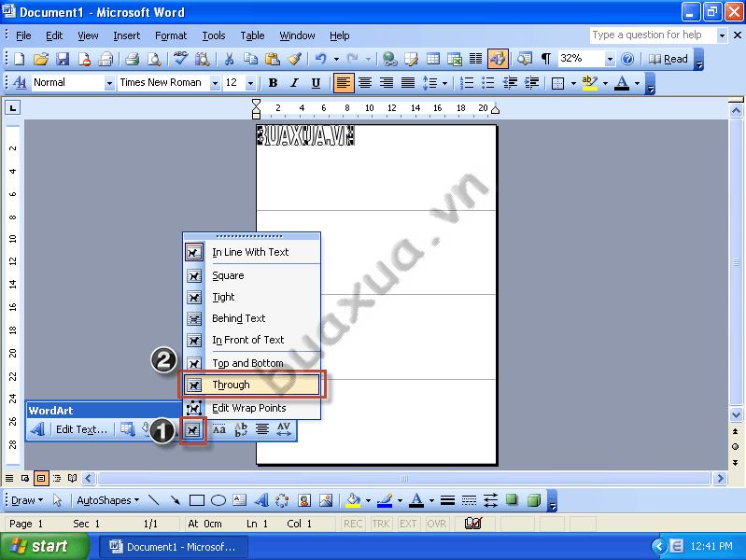Open the AutoShapes dropdown
Image resolution: width=746 pixels, height=560 pixels.
click(x=108, y=500)
